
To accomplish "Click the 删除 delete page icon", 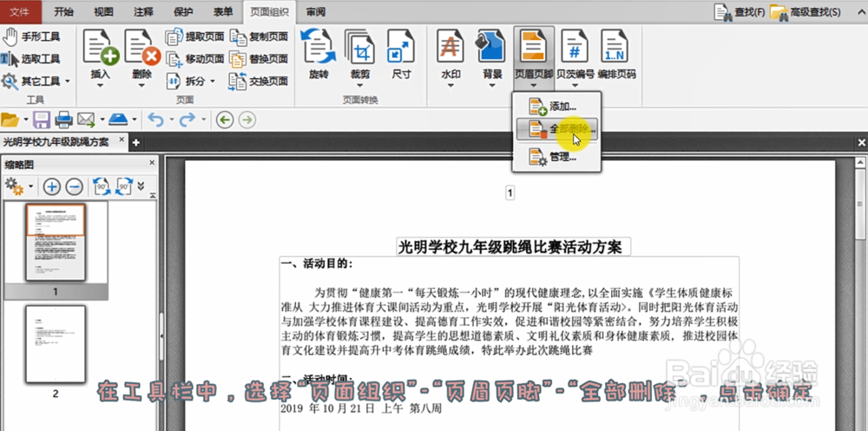I will pyautogui.click(x=141, y=49).
